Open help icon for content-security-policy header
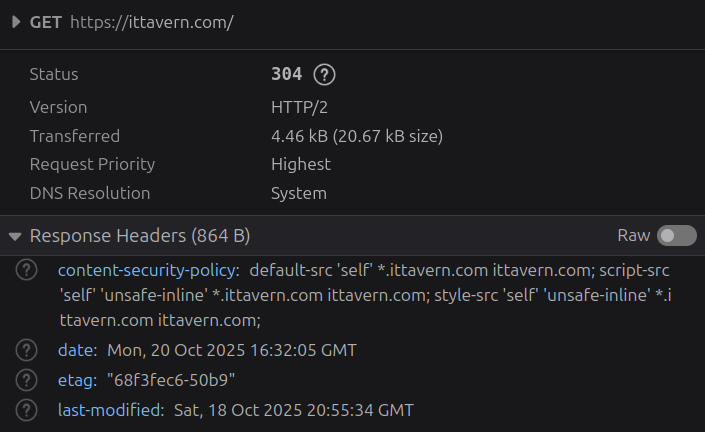This screenshot has width=705, height=432. click(x=28, y=270)
